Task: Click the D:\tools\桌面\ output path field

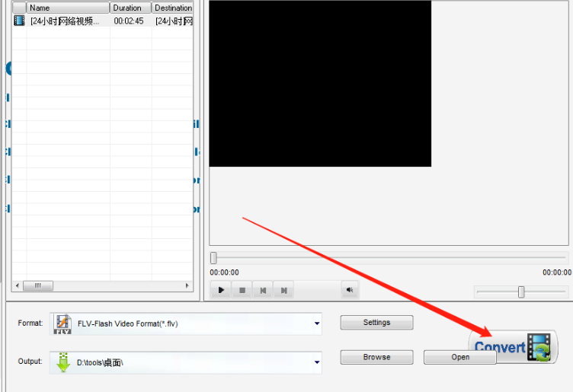Action: [186, 362]
